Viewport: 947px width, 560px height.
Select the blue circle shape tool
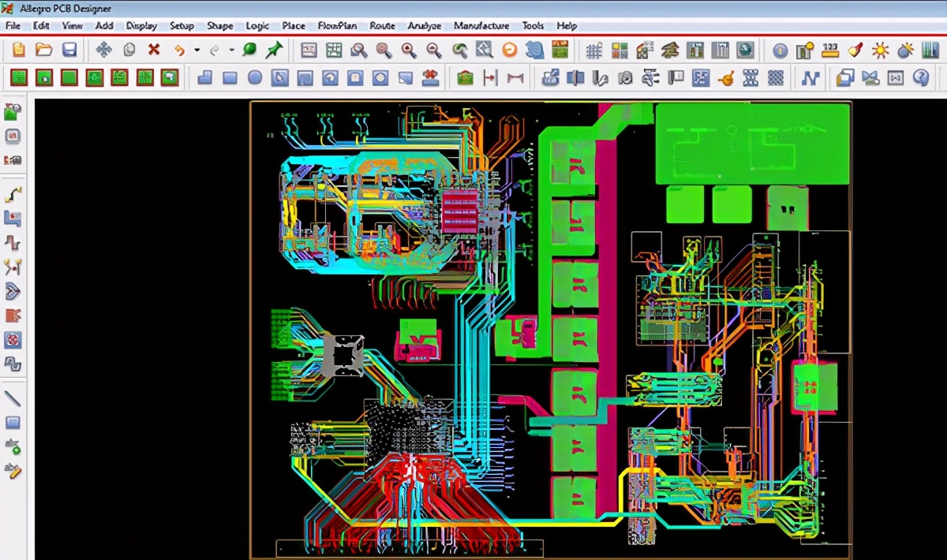pos(255,77)
